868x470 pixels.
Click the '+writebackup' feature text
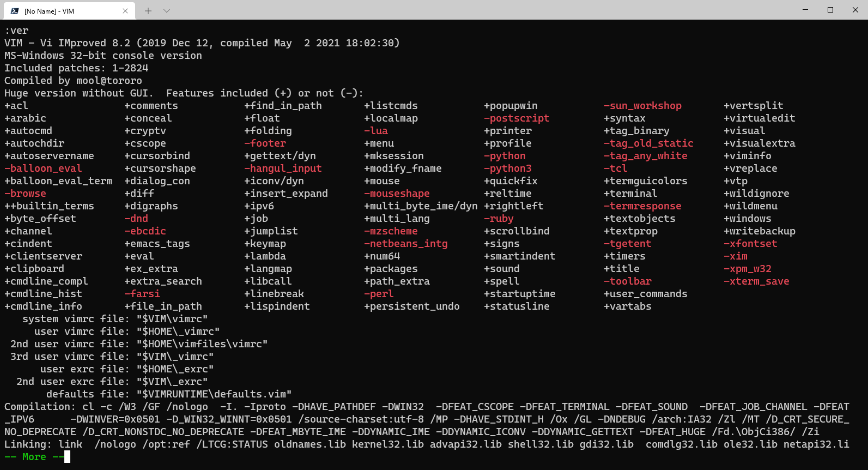(x=760, y=231)
